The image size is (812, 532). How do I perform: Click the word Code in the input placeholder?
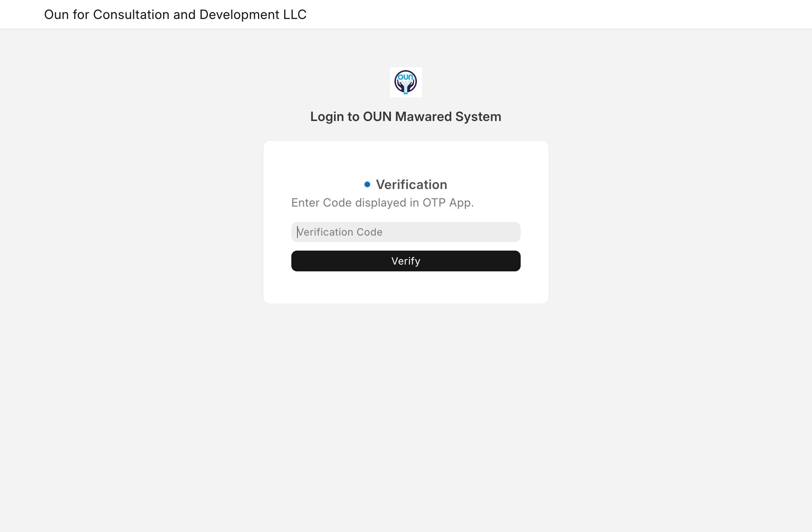click(x=369, y=232)
